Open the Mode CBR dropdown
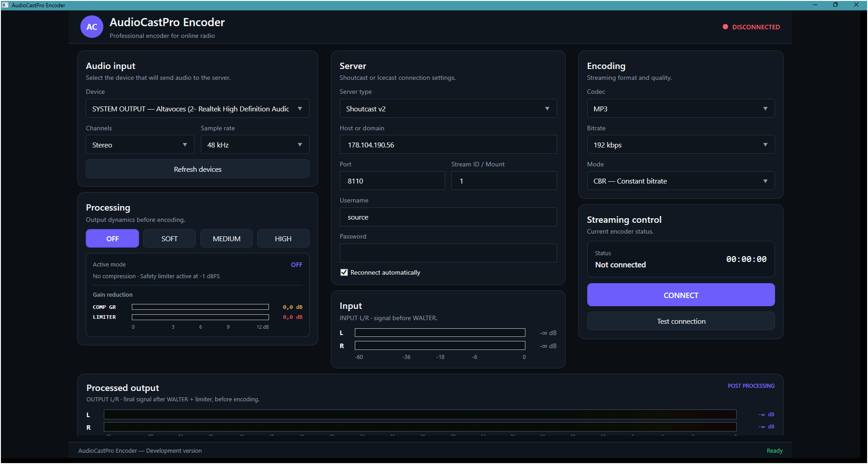Viewport: 868px width, 464px height. pyautogui.click(x=681, y=181)
